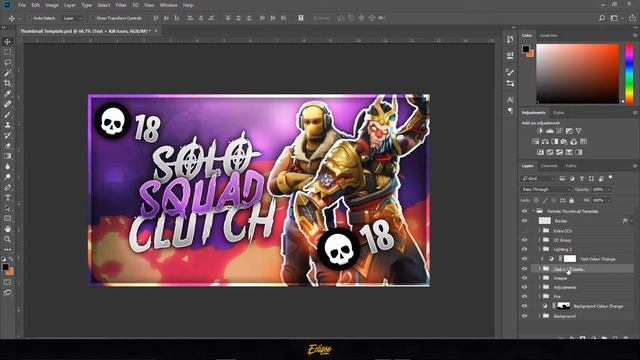Open the Image menu

52,5
